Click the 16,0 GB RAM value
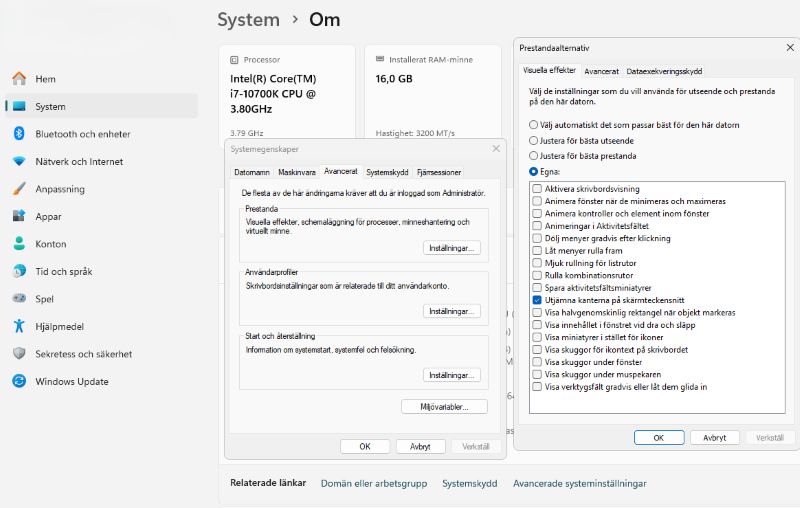 pos(394,79)
